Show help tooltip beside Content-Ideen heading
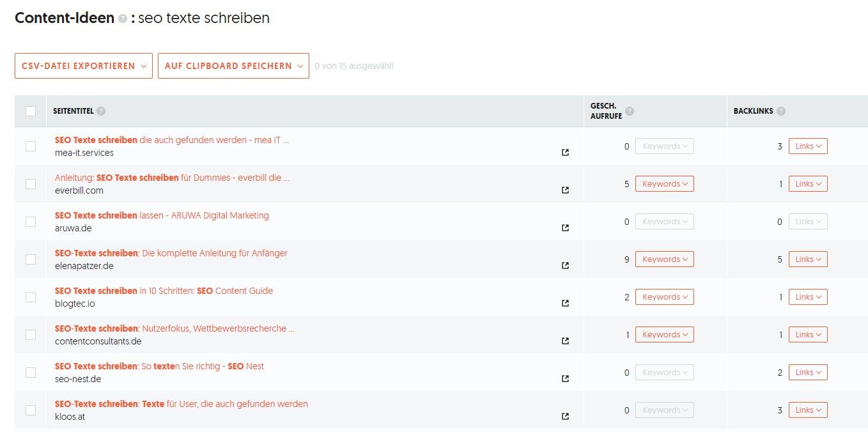Screen dimensions: 868x432 pos(123,19)
